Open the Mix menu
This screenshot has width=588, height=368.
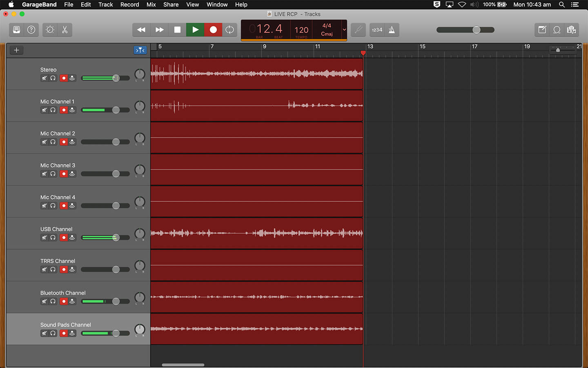click(151, 4)
